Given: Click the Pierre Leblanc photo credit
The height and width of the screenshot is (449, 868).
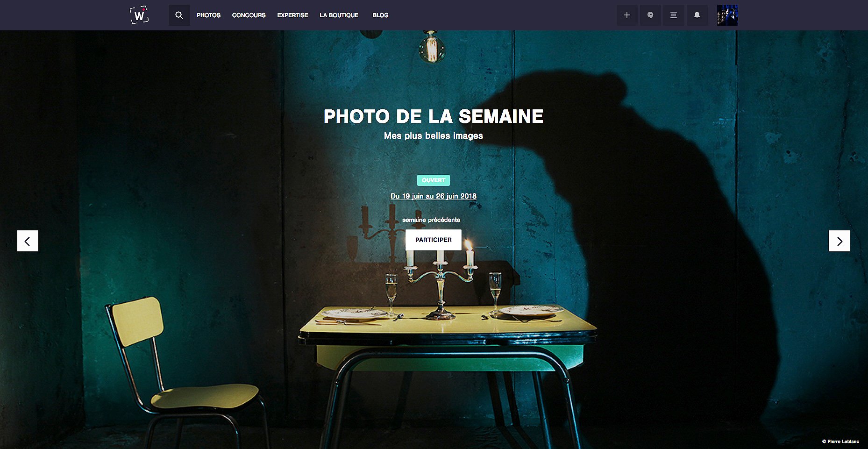Looking at the screenshot, I should 840,441.
